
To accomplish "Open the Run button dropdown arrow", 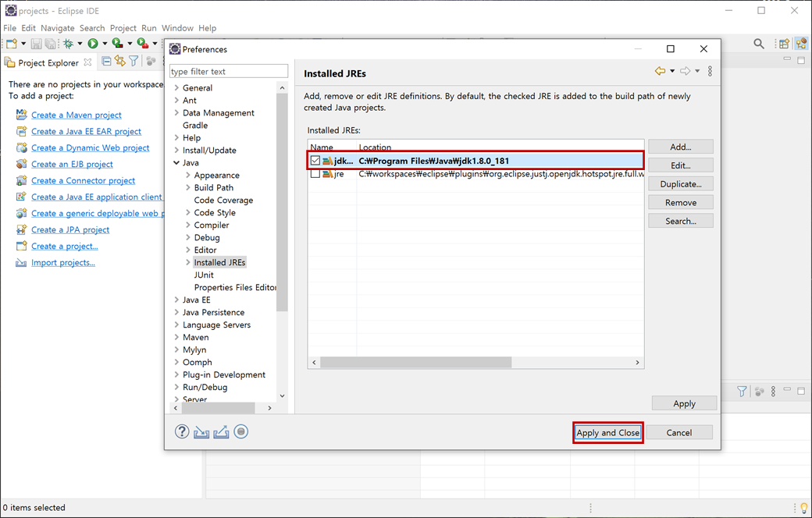I will click(105, 44).
